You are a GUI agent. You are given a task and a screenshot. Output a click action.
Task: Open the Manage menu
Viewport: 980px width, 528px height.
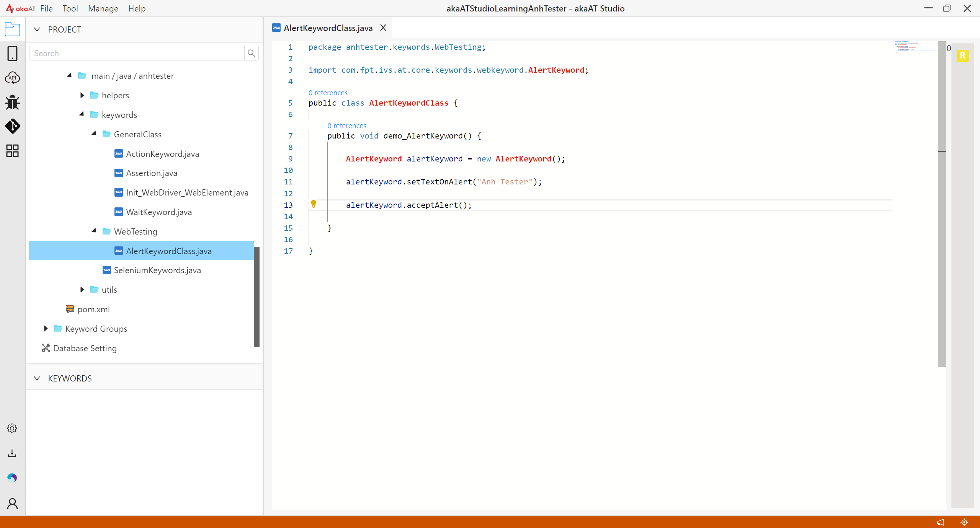point(103,8)
